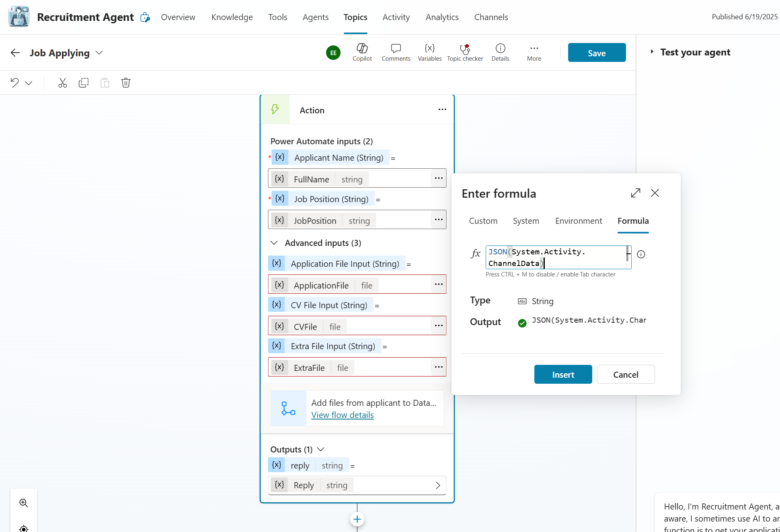Switch to the System tab
Image resolution: width=780 pixels, height=532 pixels.
(525, 221)
